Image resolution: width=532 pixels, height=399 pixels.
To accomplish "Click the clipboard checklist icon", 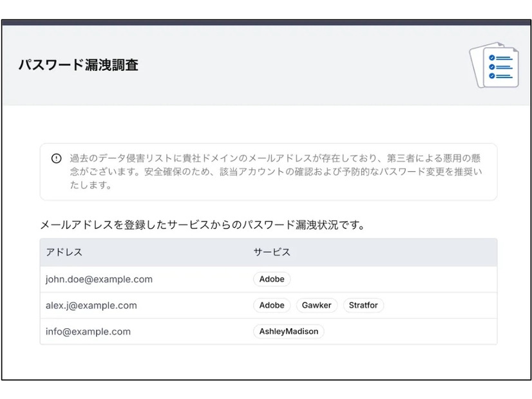I will point(495,64).
